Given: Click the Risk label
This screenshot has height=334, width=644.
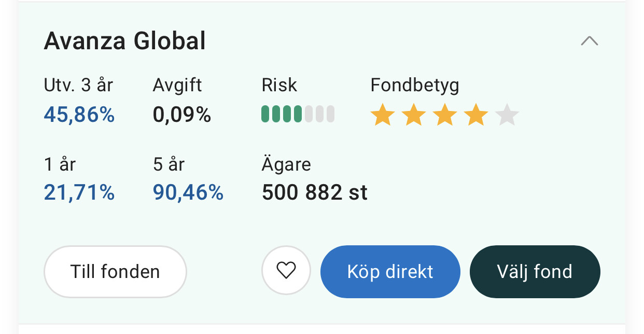Looking at the screenshot, I should coord(279,85).
